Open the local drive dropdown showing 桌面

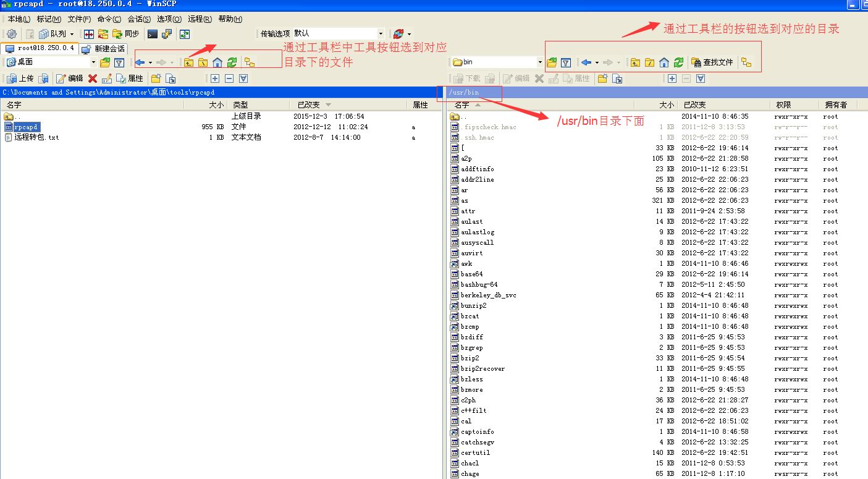pyautogui.click(x=51, y=62)
